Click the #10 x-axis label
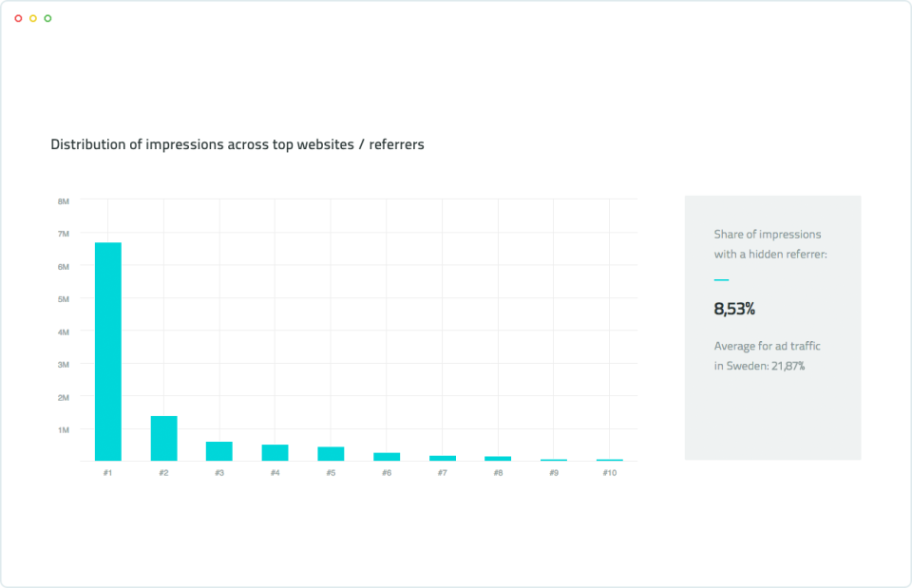Image resolution: width=912 pixels, height=588 pixels. pyautogui.click(x=609, y=472)
